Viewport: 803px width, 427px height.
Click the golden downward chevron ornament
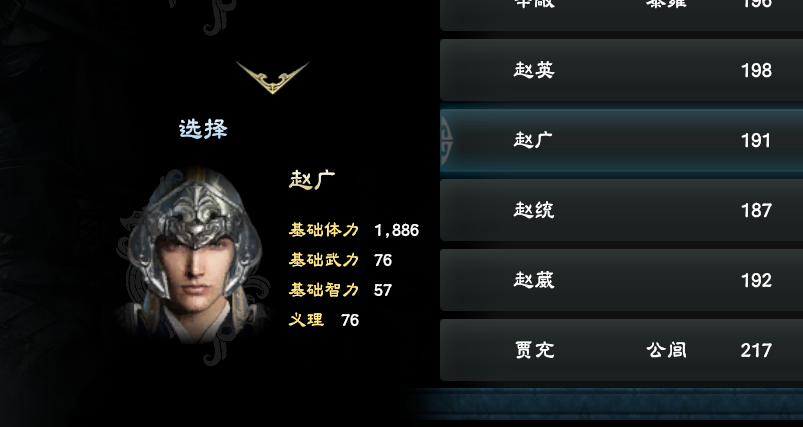coord(272,78)
